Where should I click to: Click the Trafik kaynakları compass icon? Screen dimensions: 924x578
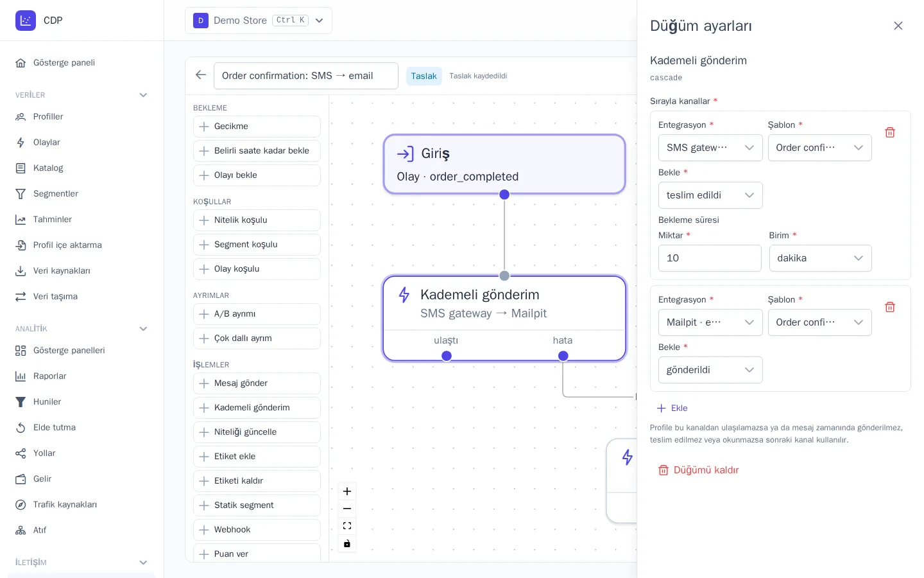21,505
